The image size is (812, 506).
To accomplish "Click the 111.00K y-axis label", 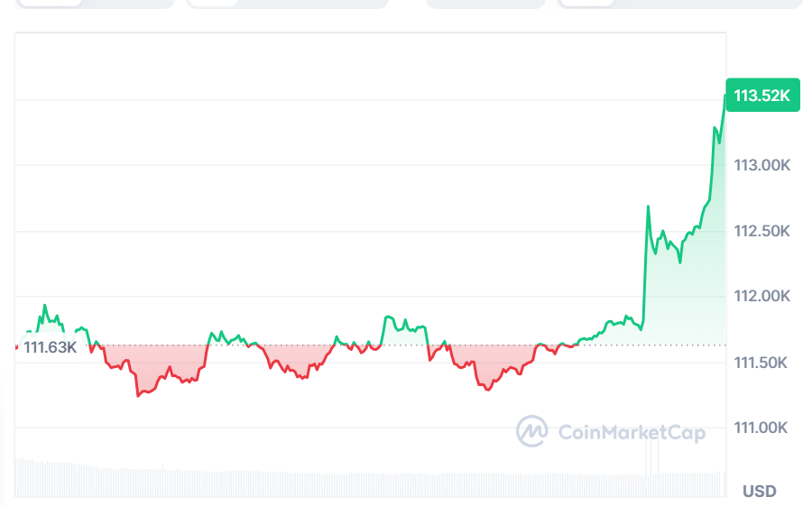I will pyautogui.click(x=762, y=428).
